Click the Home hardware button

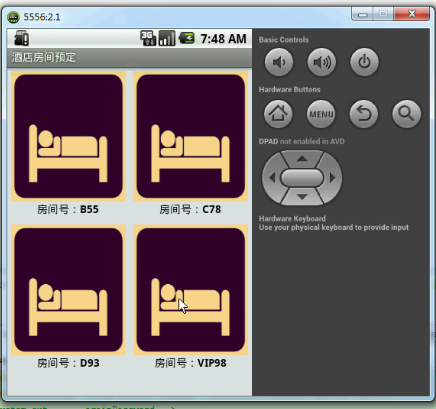[278, 114]
